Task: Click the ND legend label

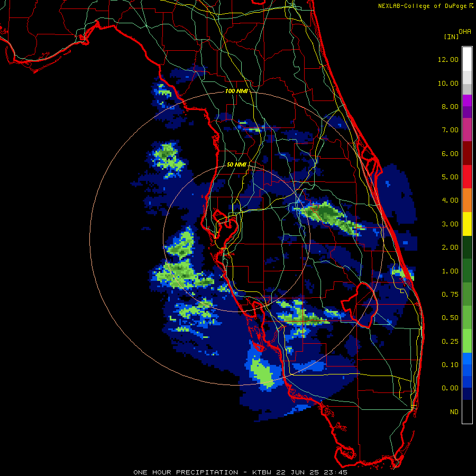Action: coord(454,412)
